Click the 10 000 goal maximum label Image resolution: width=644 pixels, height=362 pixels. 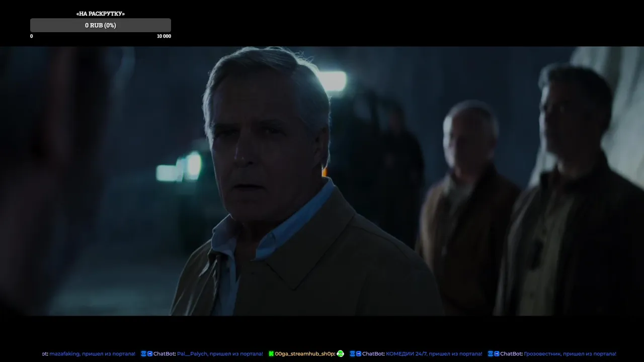click(x=164, y=36)
